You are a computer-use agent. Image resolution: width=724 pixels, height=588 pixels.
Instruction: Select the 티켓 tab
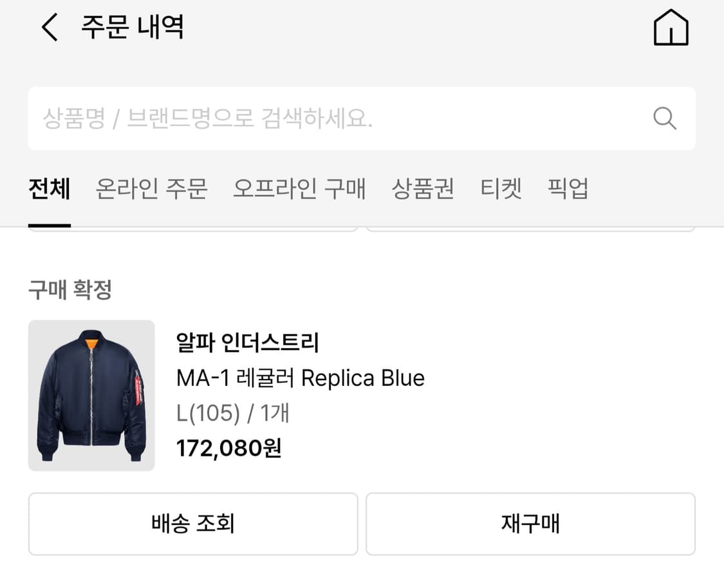[x=501, y=189]
